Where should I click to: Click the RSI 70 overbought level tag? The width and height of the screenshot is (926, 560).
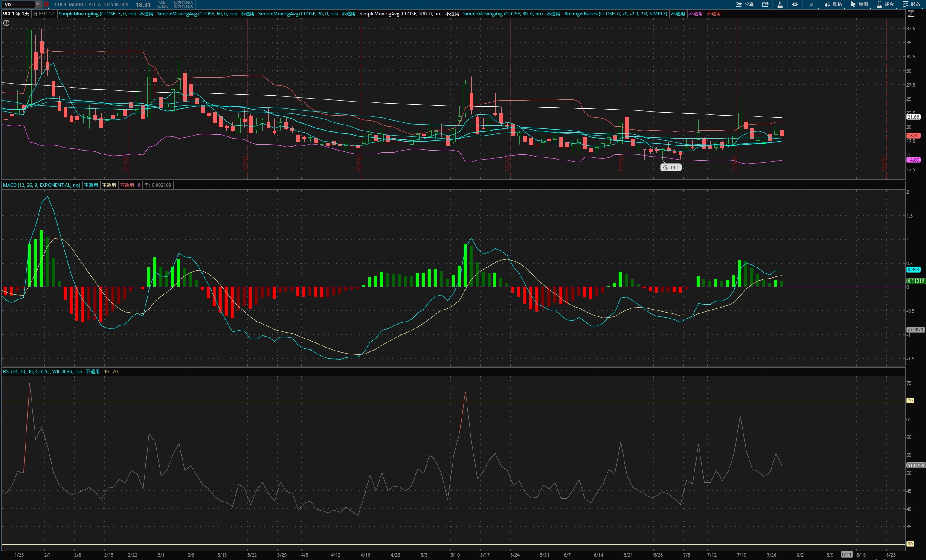910,400
